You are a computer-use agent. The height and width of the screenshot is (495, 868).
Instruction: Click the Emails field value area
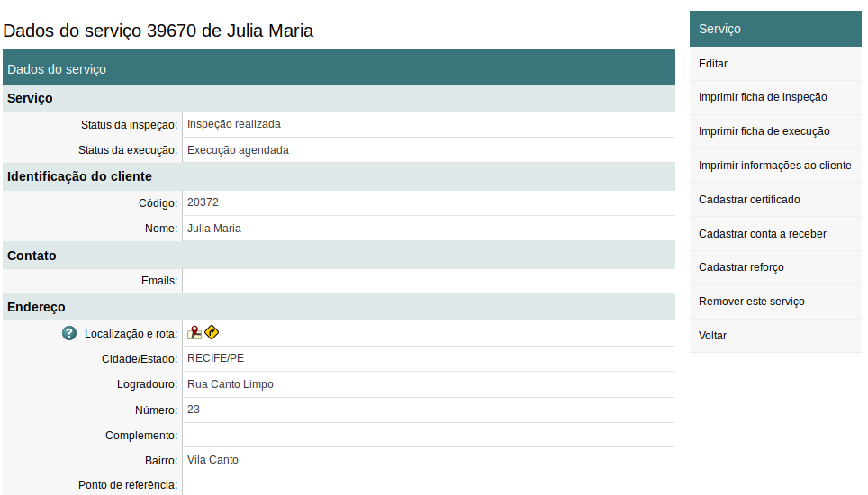[428, 281]
